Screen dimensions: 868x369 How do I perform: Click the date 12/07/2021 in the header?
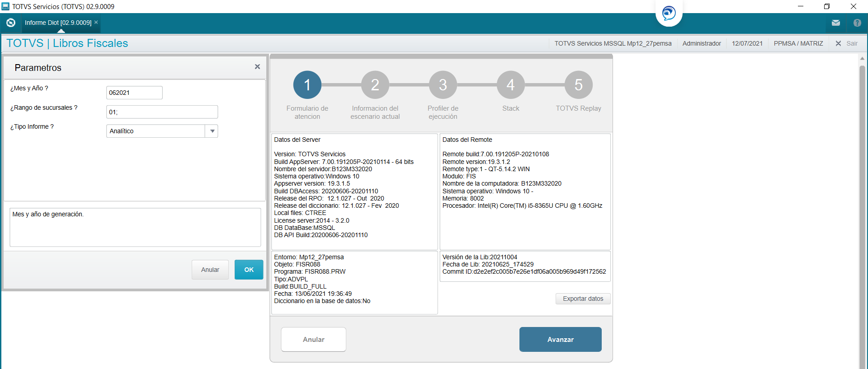[x=747, y=43]
